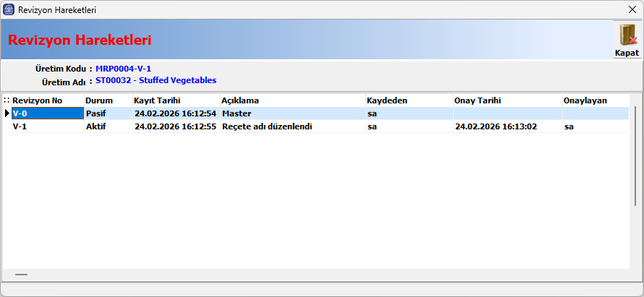The width and height of the screenshot is (644, 297).
Task: Close the Revizyon Hareketleri window
Action: tap(631, 10)
